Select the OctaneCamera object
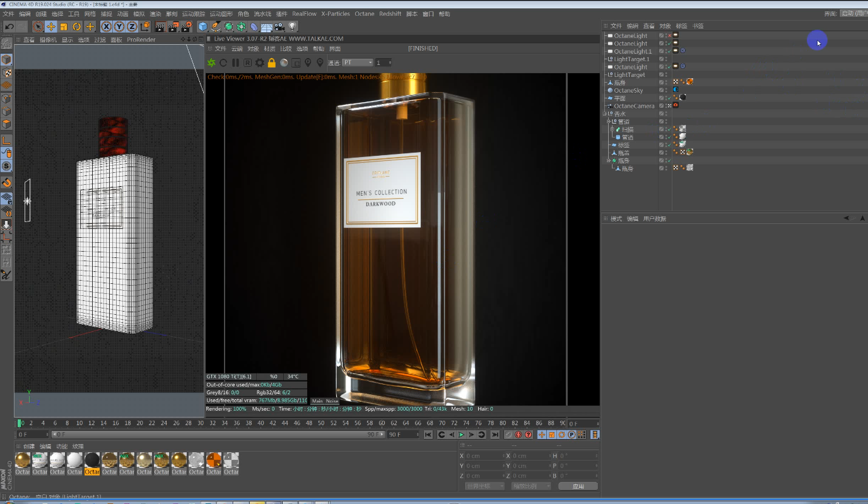This screenshot has width=868, height=504. [634, 106]
